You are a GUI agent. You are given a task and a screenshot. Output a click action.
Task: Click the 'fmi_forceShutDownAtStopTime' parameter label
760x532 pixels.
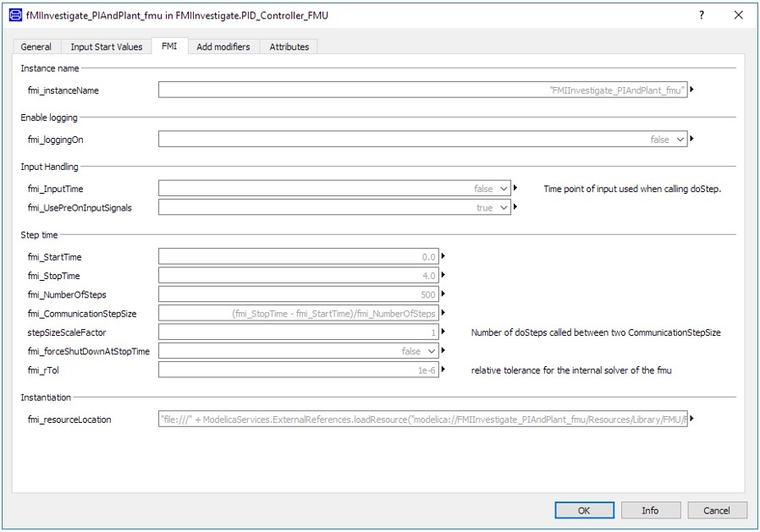point(89,351)
